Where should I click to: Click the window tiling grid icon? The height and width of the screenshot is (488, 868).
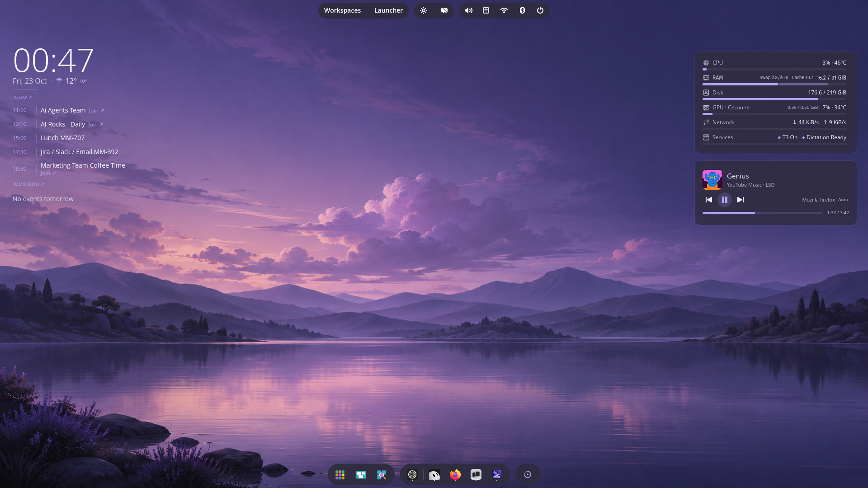(486, 10)
